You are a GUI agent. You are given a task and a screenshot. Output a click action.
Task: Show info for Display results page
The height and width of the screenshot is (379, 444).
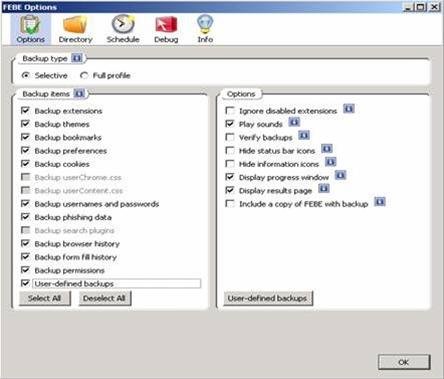(x=324, y=189)
